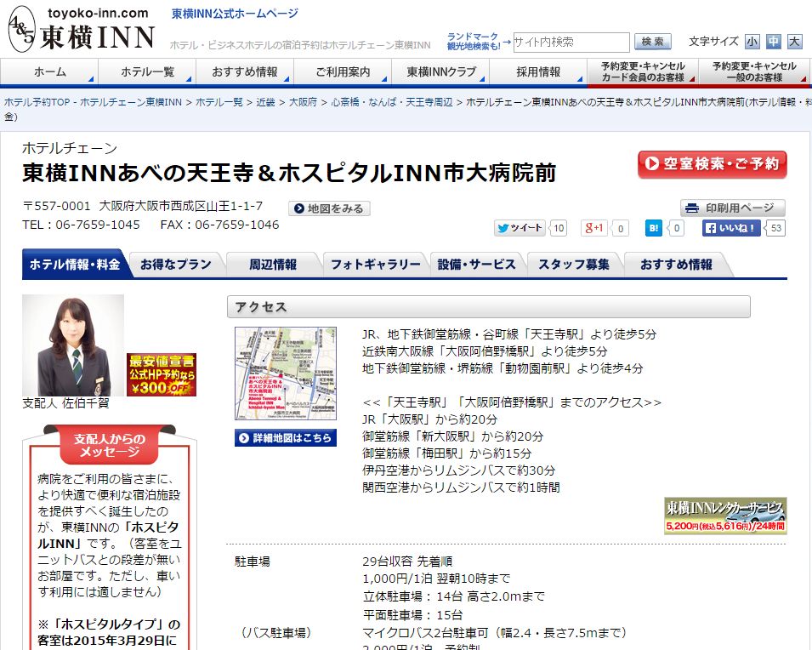Click the Toyoko INN logo
Image resolution: width=812 pixels, height=650 pixels.
coord(82,29)
